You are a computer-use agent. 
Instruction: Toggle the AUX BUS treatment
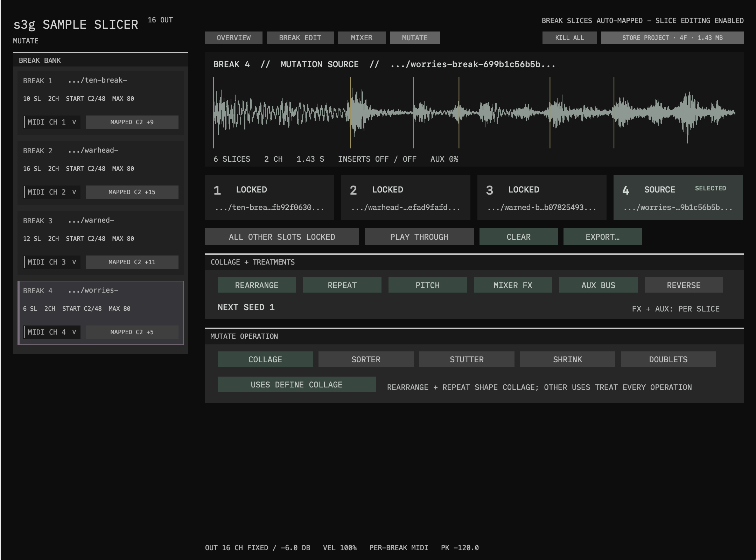(598, 285)
